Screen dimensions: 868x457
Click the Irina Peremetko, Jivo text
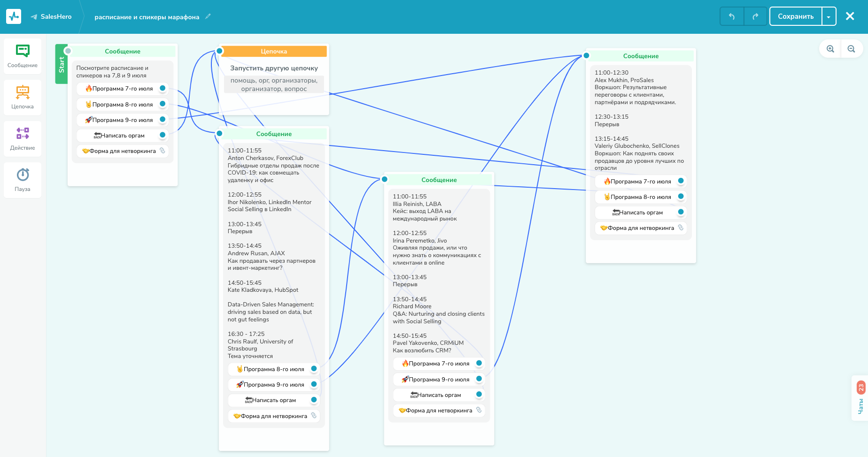click(420, 241)
